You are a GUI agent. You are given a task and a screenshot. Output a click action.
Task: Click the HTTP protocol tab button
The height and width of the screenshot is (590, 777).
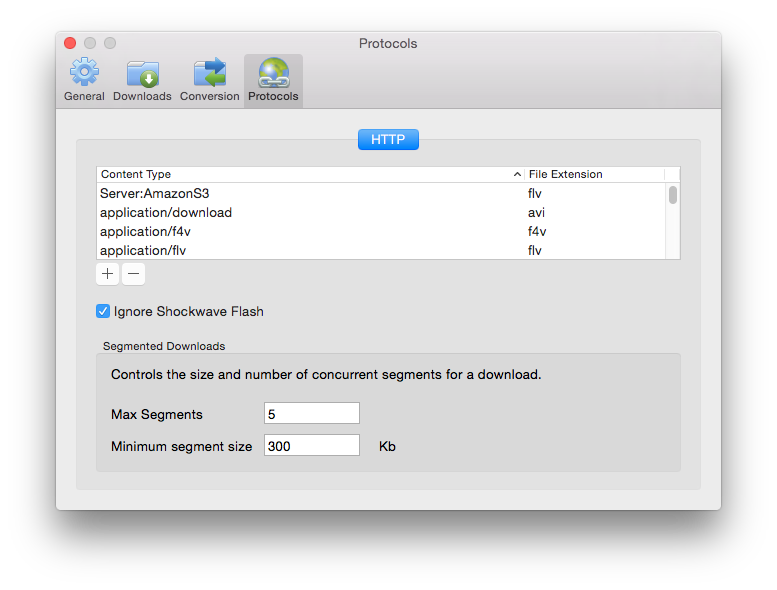[x=388, y=140]
